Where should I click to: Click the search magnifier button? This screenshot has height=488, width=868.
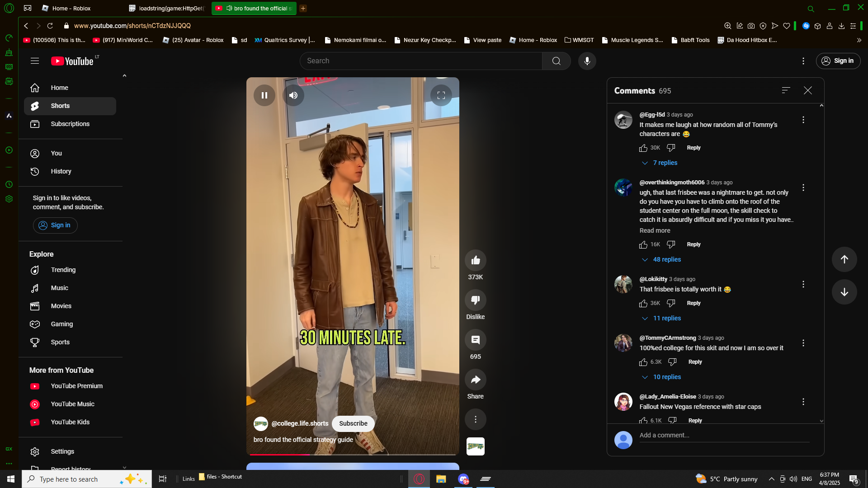pyautogui.click(x=556, y=61)
